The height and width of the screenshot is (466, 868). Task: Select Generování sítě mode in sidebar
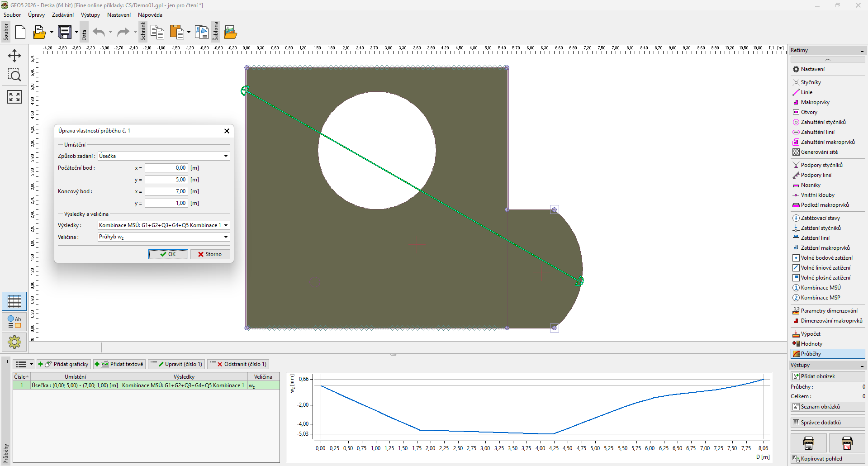819,152
